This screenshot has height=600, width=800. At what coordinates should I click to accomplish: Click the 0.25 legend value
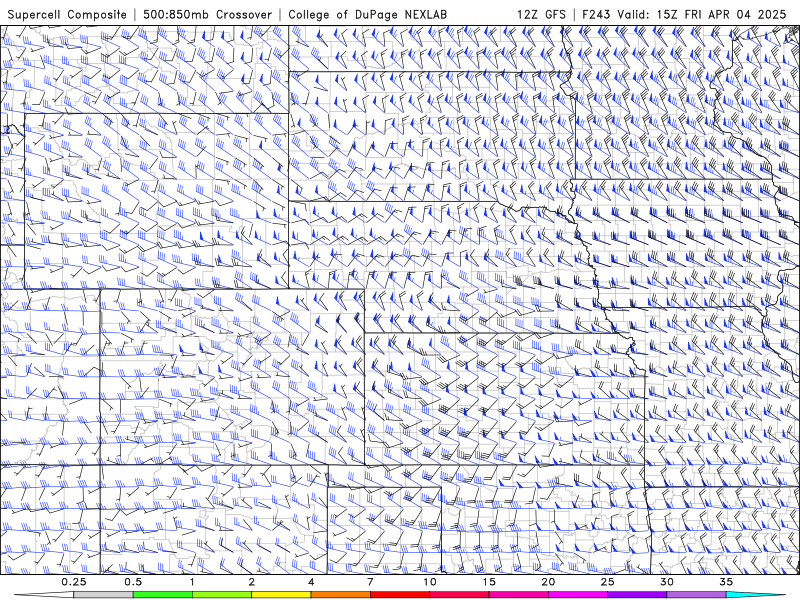(x=74, y=582)
